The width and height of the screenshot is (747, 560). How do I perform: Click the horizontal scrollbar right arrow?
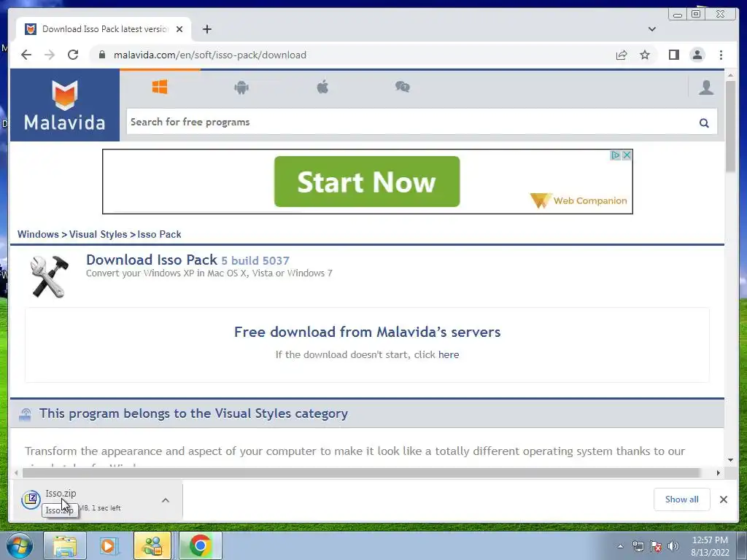coord(718,472)
